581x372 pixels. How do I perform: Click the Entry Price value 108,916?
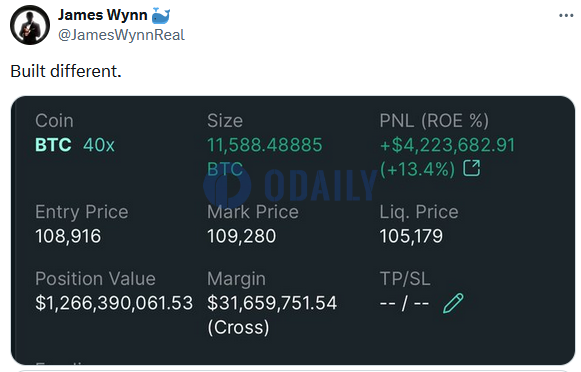click(x=68, y=236)
